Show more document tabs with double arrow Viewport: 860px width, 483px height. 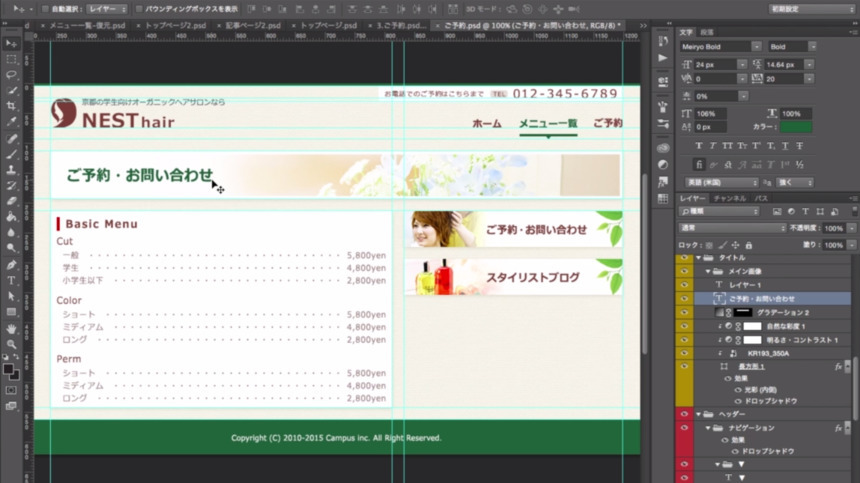click(x=643, y=25)
